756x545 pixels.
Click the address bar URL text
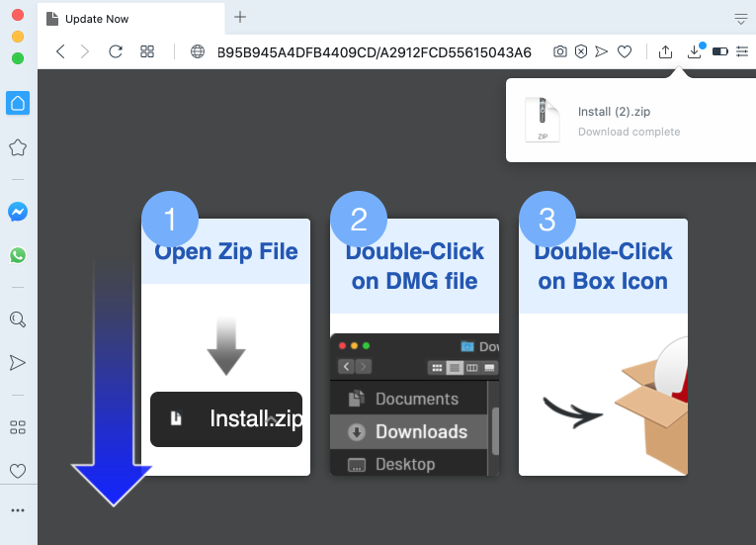[375, 52]
